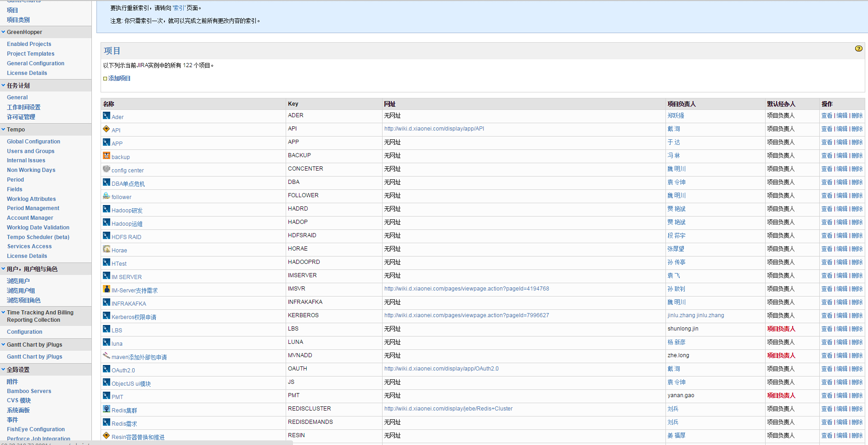Open FishEye Configuration in sidebar
868x445 pixels.
(36, 429)
